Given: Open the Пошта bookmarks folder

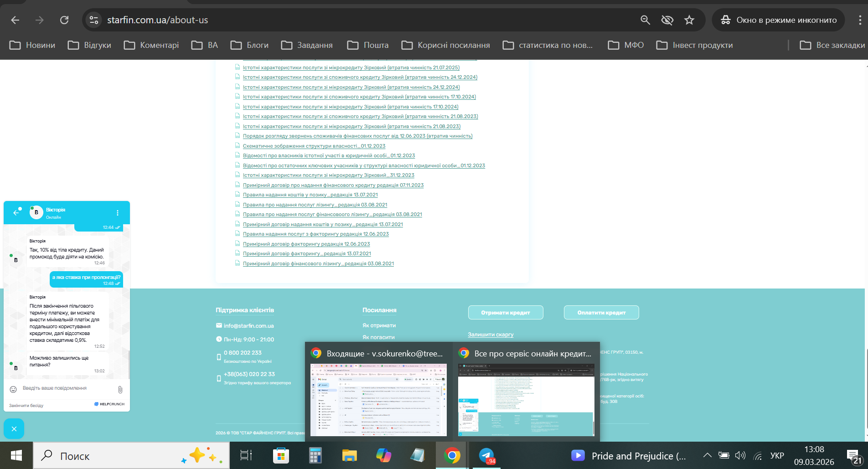Looking at the screenshot, I should click(368, 45).
